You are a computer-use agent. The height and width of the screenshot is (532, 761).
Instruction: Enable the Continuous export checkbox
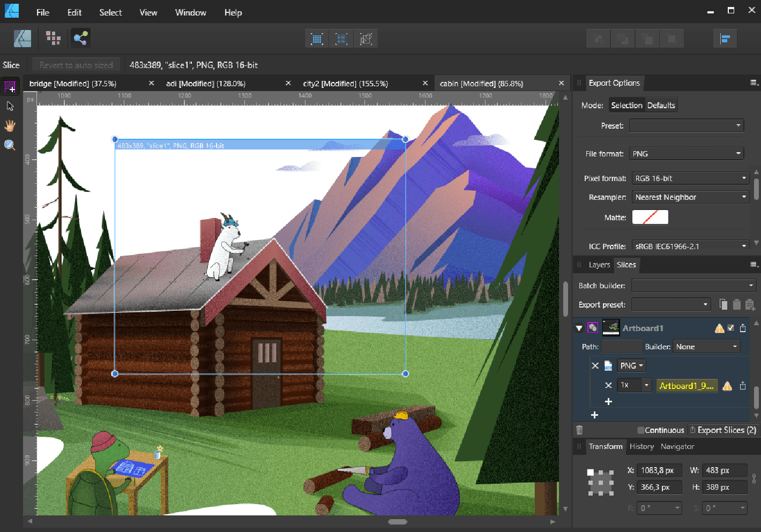click(x=640, y=430)
